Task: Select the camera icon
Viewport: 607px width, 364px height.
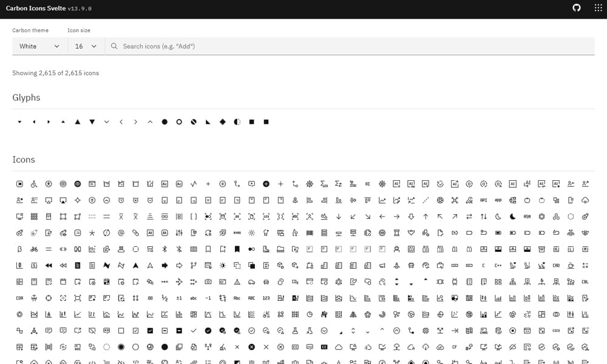Action: [208, 281]
